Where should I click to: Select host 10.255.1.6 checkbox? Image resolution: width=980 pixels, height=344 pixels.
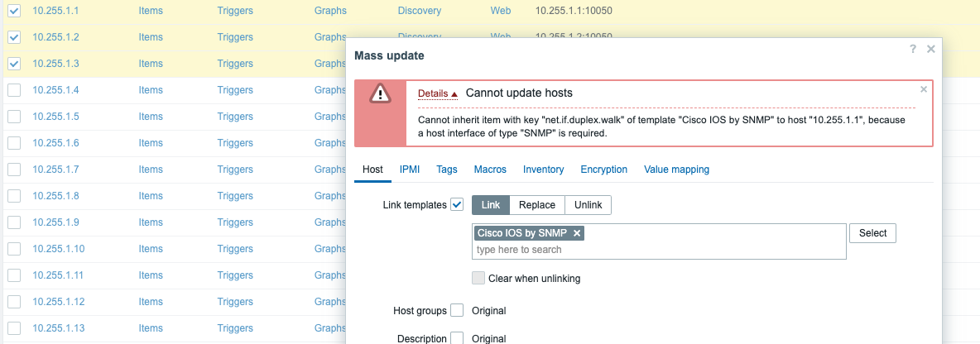14,143
